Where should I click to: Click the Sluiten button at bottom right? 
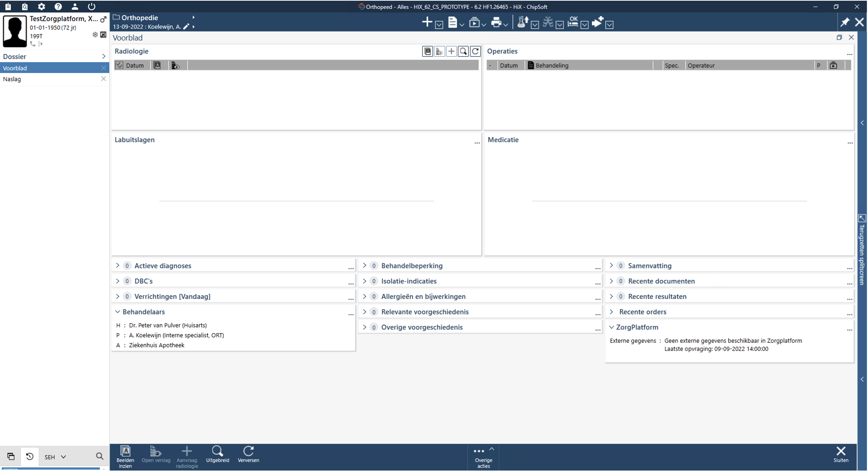point(841,454)
